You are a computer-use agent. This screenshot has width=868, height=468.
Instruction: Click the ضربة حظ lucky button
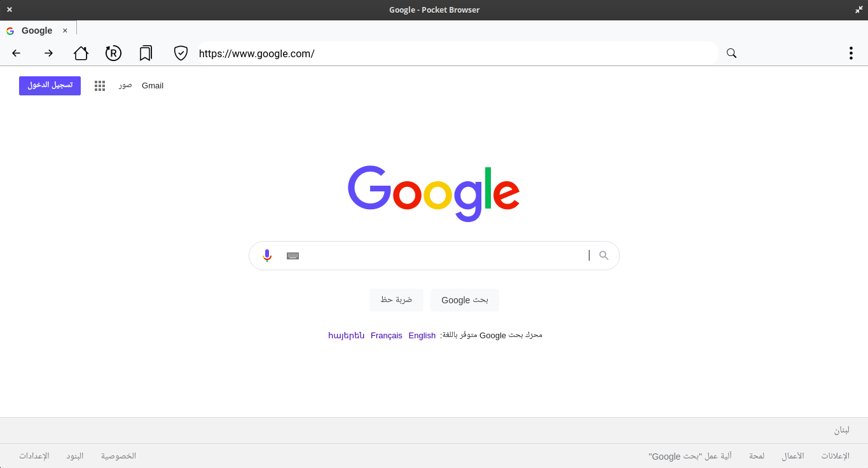point(396,300)
